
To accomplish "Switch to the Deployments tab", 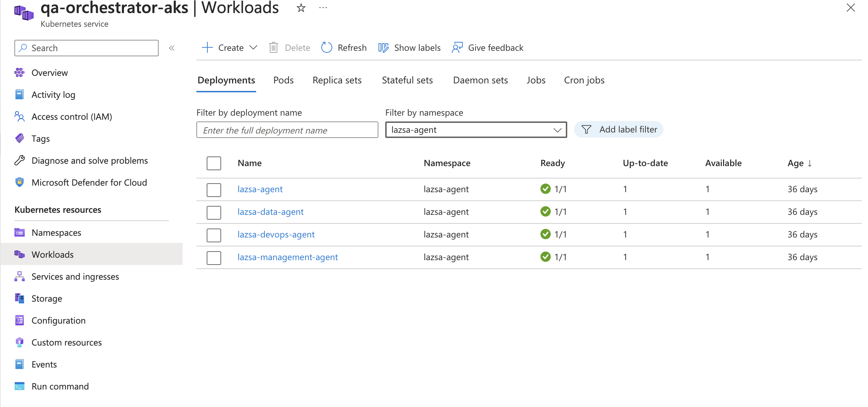I will (226, 80).
